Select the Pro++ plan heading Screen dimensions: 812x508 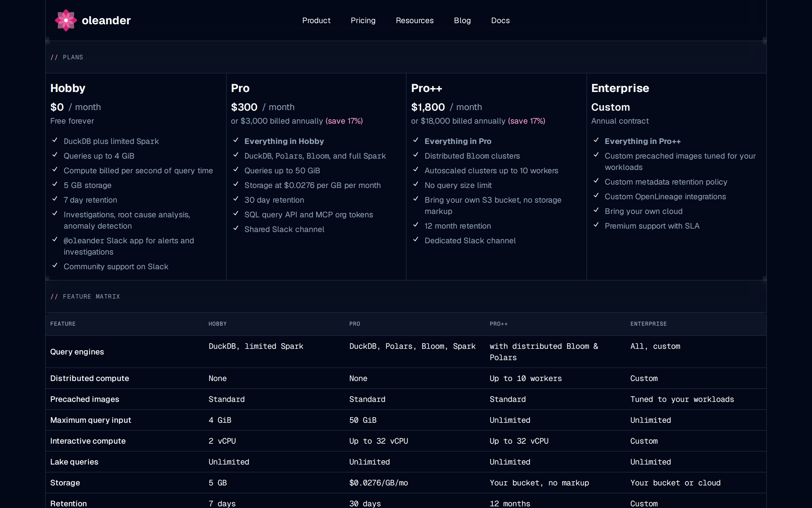coord(427,88)
